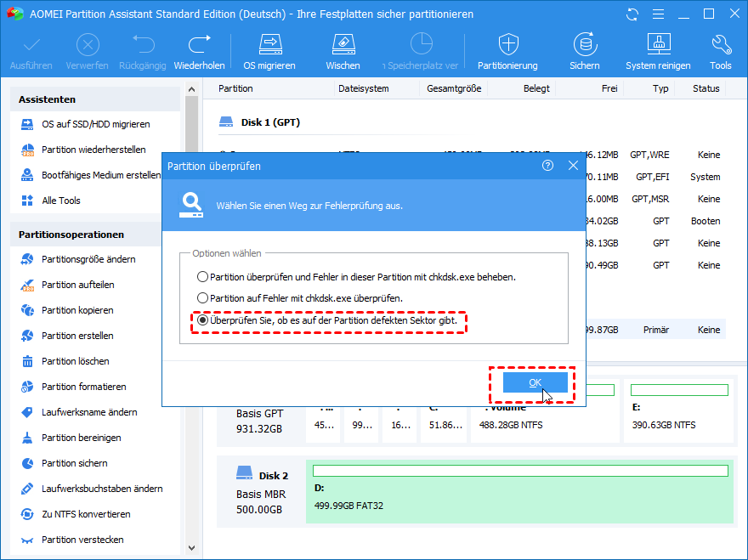Click the refresh icon in title bar
The image size is (748, 560).
point(632,14)
